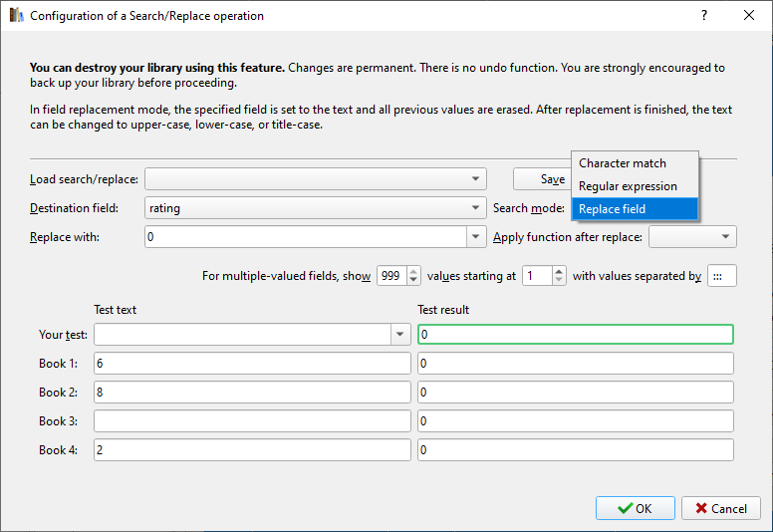The width and height of the screenshot is (773, 532).
Task: Choose Regular expression search mode
Action: point(628,186)
